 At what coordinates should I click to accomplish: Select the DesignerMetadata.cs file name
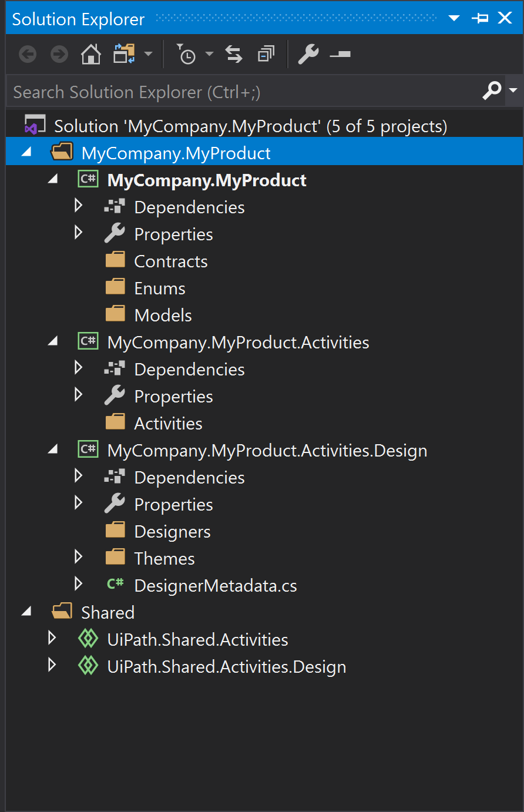click(216, 586)
